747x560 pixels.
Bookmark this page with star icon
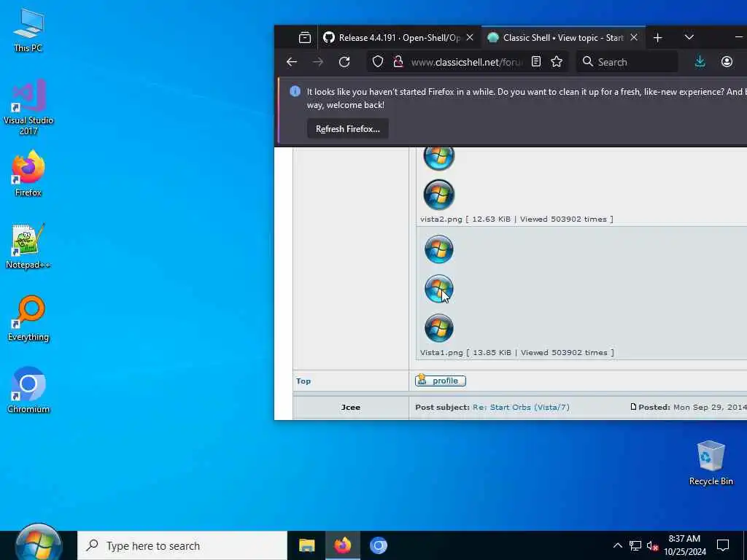[557, 61]
